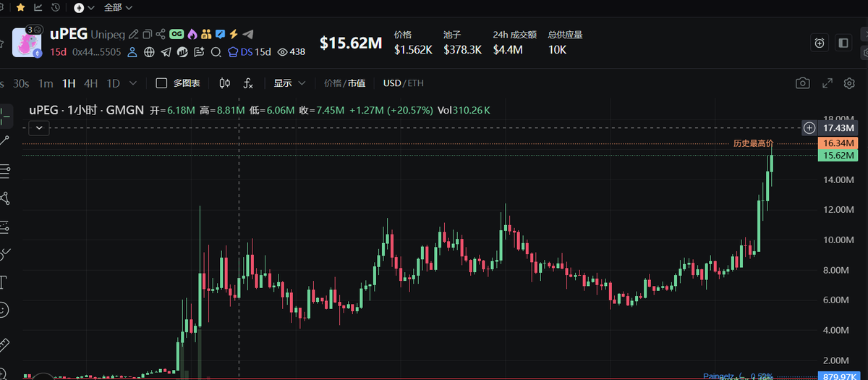The image size is (868, 380).
Task: Switch chart to 市值 mode
Action: (357, 83)
